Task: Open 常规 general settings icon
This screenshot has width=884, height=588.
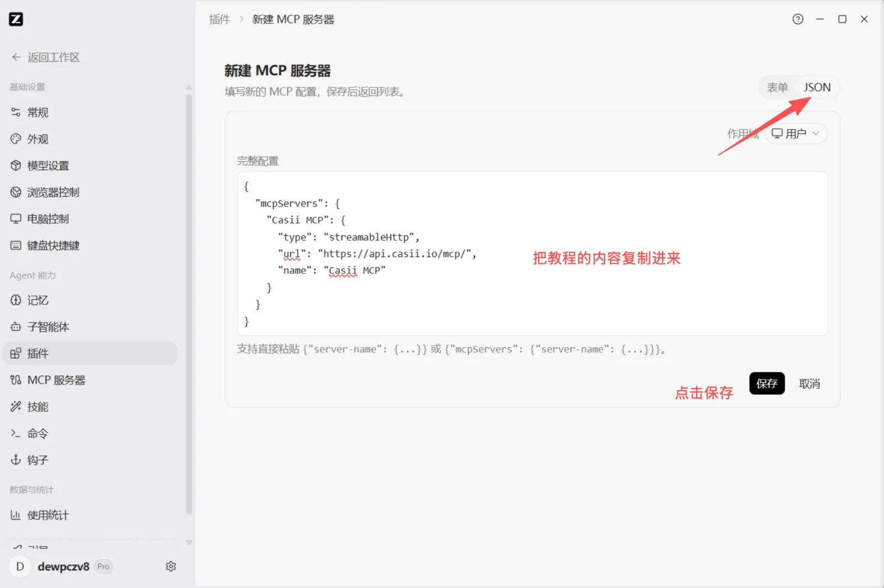Action: tap(16, 112)
